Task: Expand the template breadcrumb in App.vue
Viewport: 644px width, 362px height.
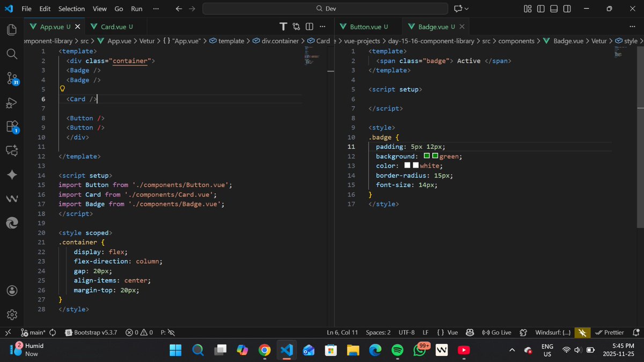Action: pyautogui.click(x=231, y=41)
